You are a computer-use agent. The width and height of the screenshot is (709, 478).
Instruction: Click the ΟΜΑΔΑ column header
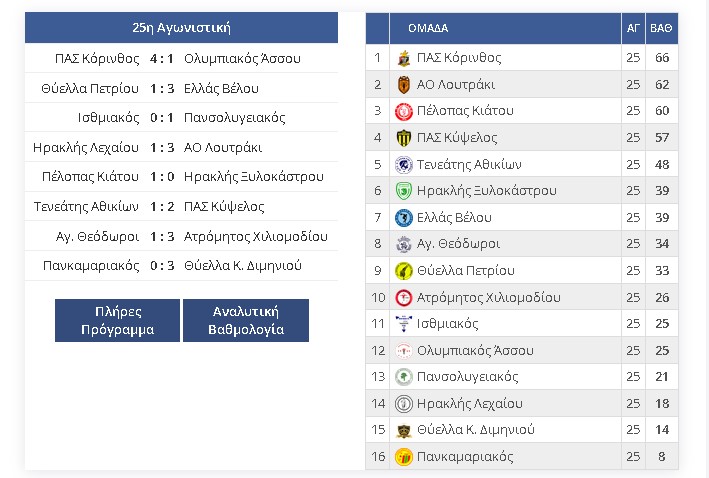[x=428, y=28]
